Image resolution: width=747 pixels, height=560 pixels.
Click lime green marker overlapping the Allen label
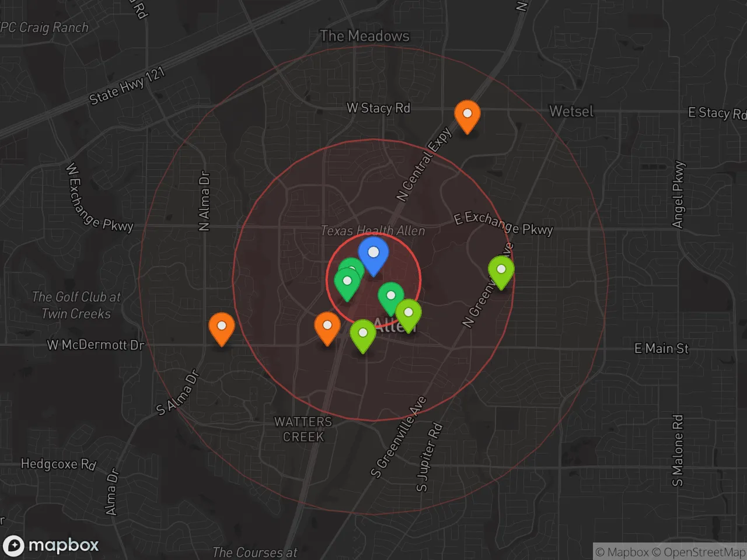click(x=409, y=313)
